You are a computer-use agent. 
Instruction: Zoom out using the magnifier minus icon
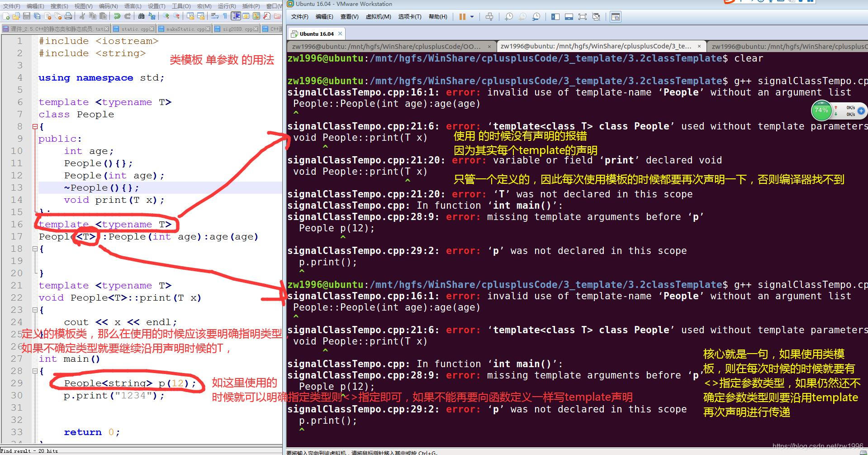point(176,16)
